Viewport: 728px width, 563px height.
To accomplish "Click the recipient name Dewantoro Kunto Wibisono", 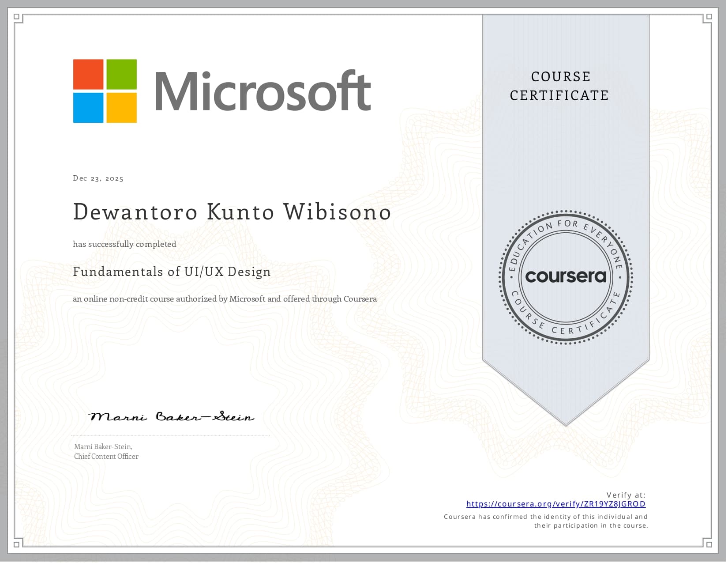I will tap(232, 212).
